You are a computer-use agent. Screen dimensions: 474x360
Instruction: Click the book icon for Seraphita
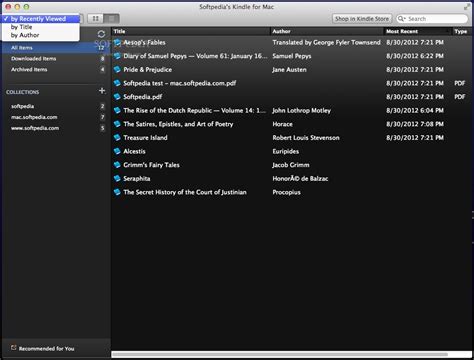[117, 179]
